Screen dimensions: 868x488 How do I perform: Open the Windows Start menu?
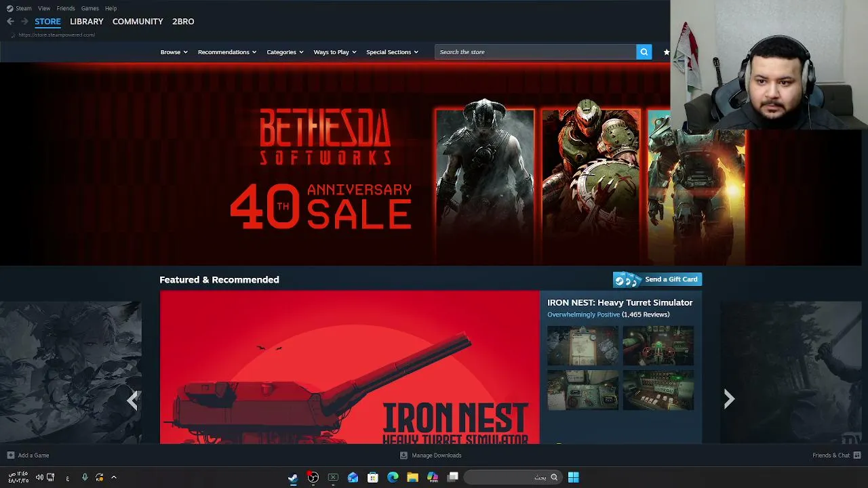(573, 478)
